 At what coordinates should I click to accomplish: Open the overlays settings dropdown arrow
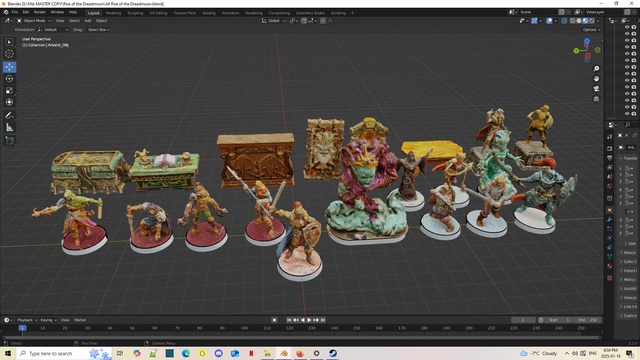[x=556, y=21]
